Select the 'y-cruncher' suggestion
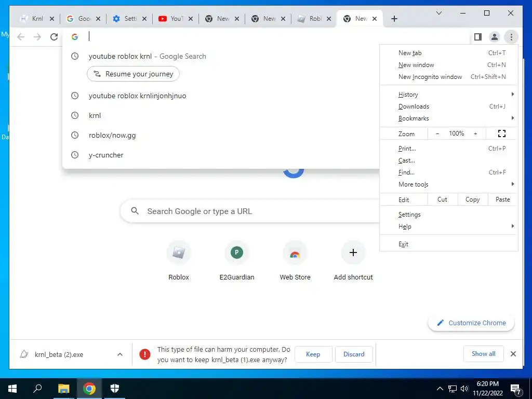 tap(220, 155)
